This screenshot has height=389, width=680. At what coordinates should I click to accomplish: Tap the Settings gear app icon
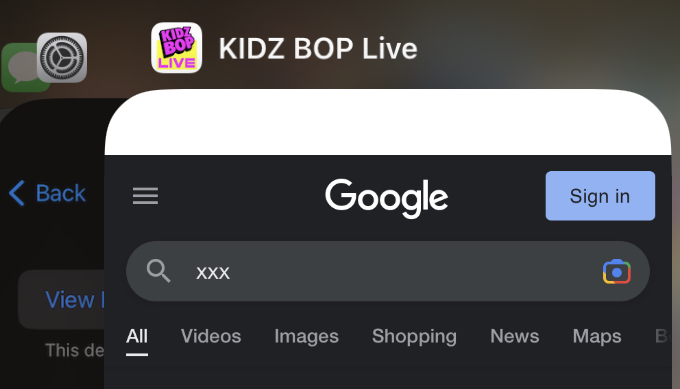pos(62,58)
